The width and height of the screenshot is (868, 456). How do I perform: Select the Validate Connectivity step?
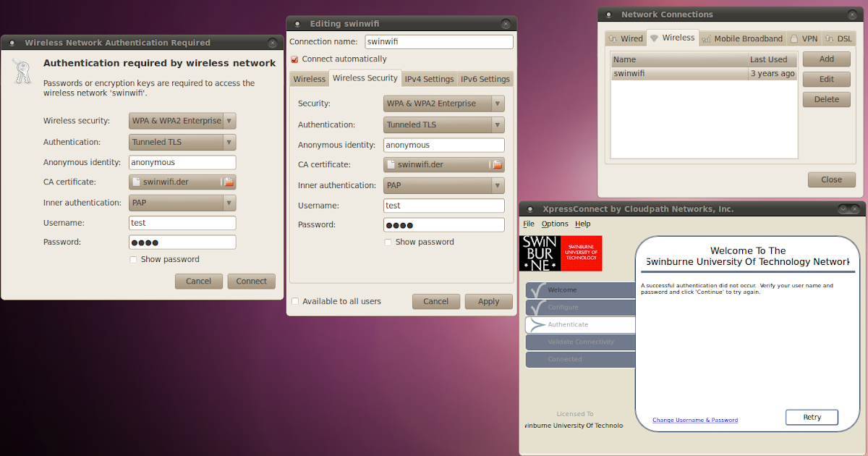click(580, 342)
